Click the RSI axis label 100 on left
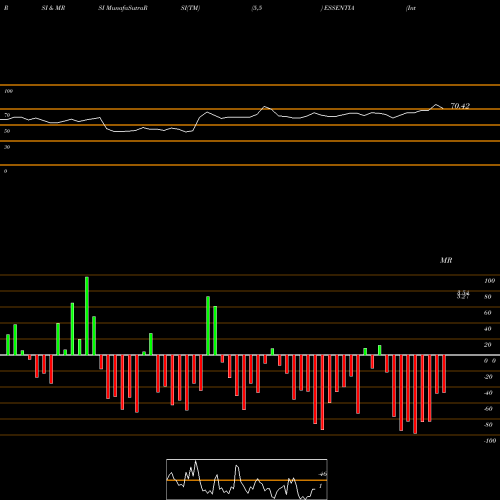 (x=8, y=91)
